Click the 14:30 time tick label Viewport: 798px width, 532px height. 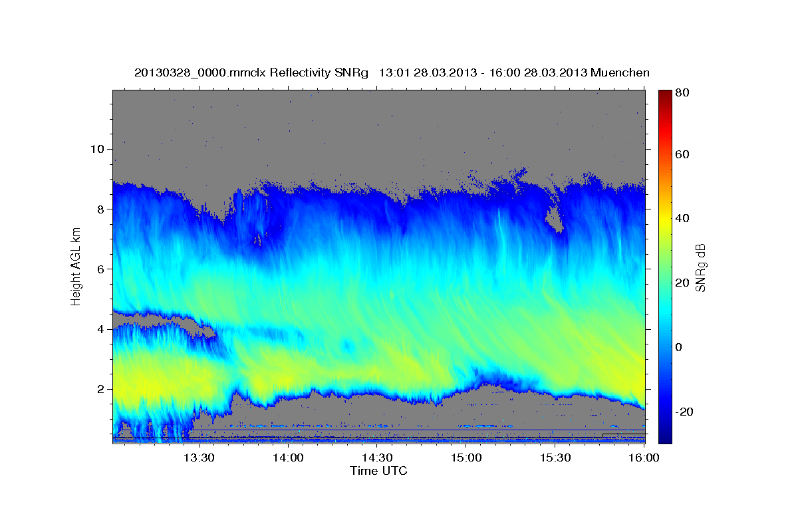point(378,458)
